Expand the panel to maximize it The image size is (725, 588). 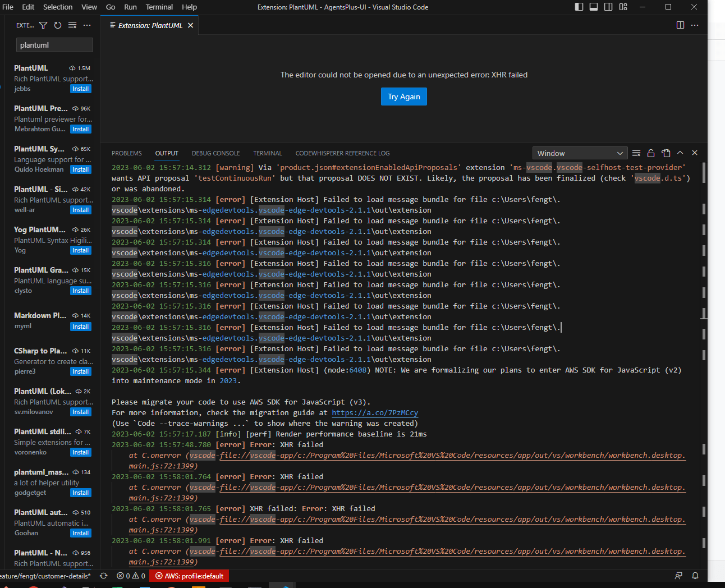(680, 153)
